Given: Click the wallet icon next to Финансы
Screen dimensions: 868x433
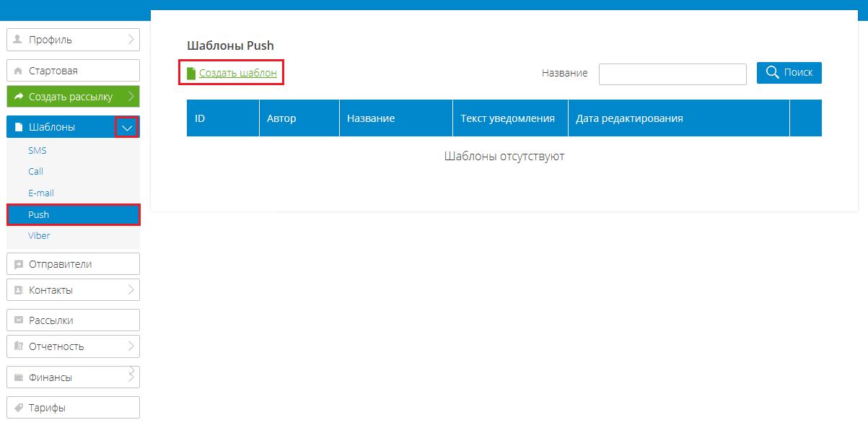Looking at the screenshot, I should (19, 377).
